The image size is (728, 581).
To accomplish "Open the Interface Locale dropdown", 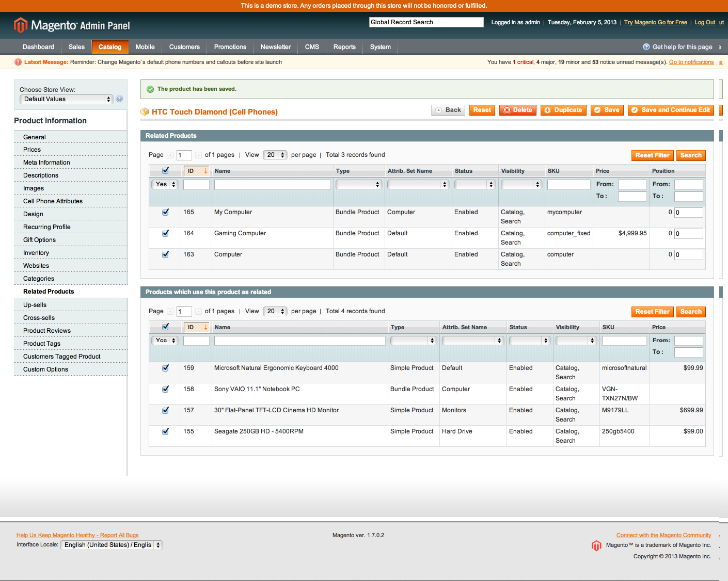I will 112,545.
